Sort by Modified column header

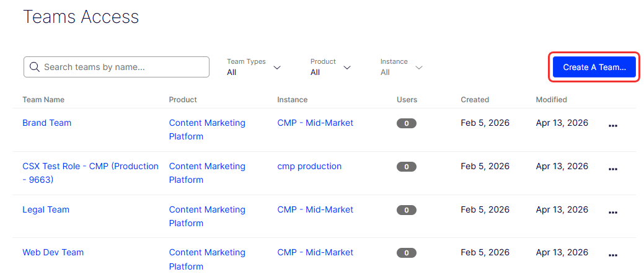pos(551,100)
